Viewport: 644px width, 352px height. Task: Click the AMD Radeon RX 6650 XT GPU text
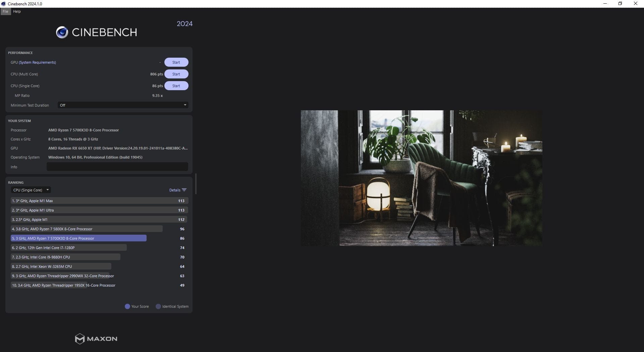(118, 148)
